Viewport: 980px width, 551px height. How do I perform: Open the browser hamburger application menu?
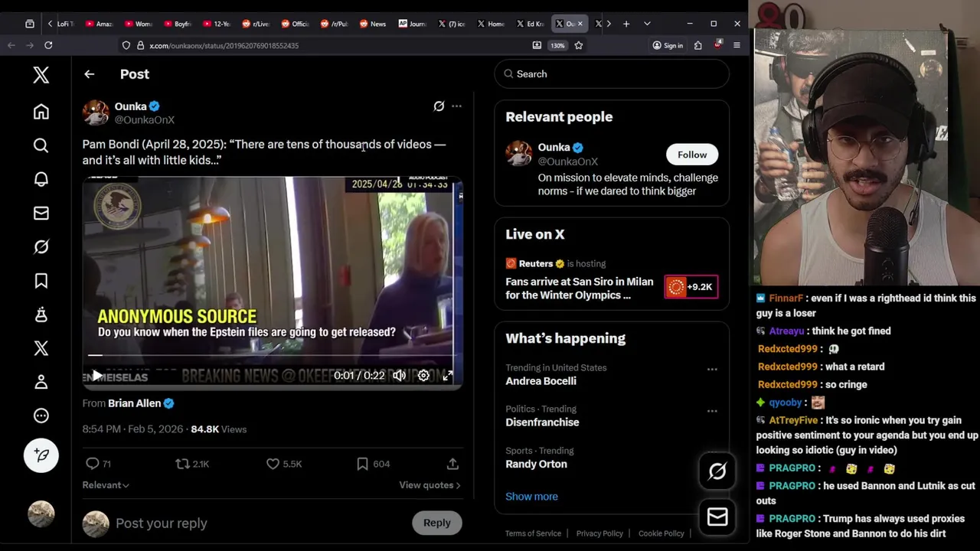click(737, 46)
